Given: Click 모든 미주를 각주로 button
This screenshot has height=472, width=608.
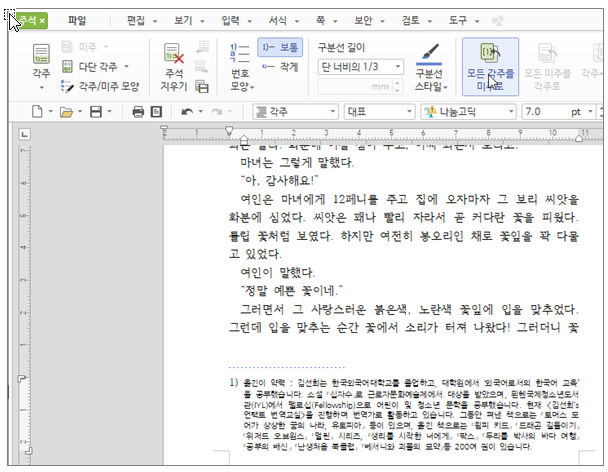Looking at the screenshot, I should point(547,67).
